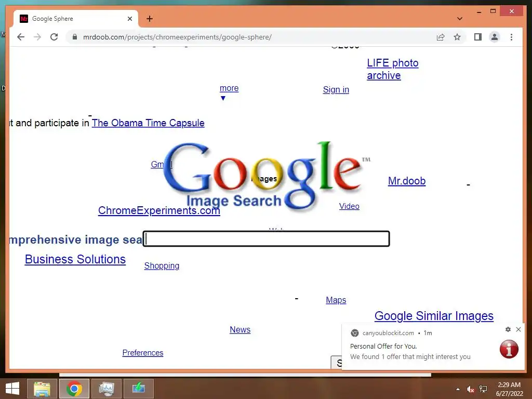This screenshot has height=399, width=532.
Task: Click the red info notification icon
Action: coord(509,349)
